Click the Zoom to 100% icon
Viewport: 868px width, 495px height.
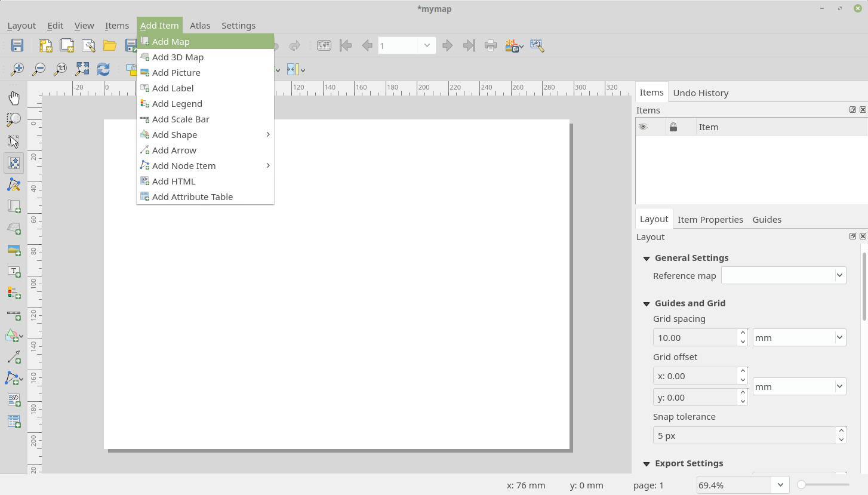[x=60, y=69]
